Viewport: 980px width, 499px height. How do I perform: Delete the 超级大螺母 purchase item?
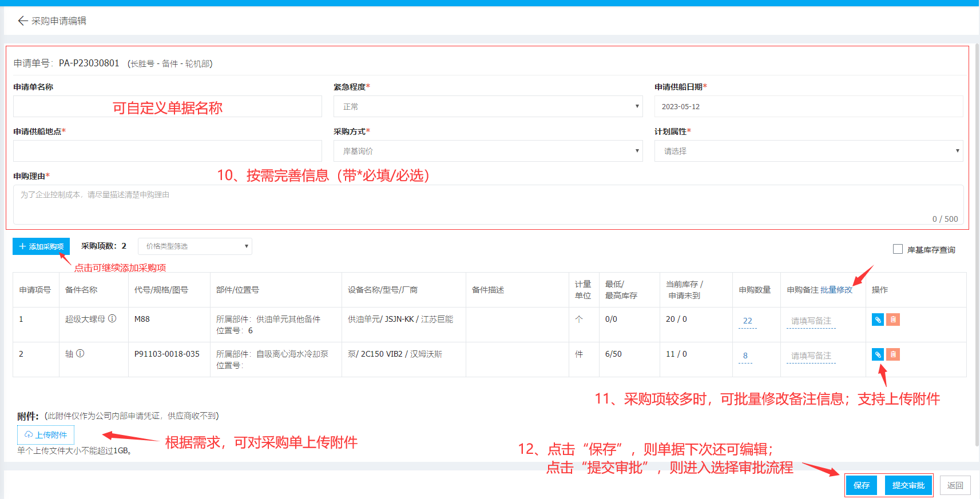[x=893, y=320]
